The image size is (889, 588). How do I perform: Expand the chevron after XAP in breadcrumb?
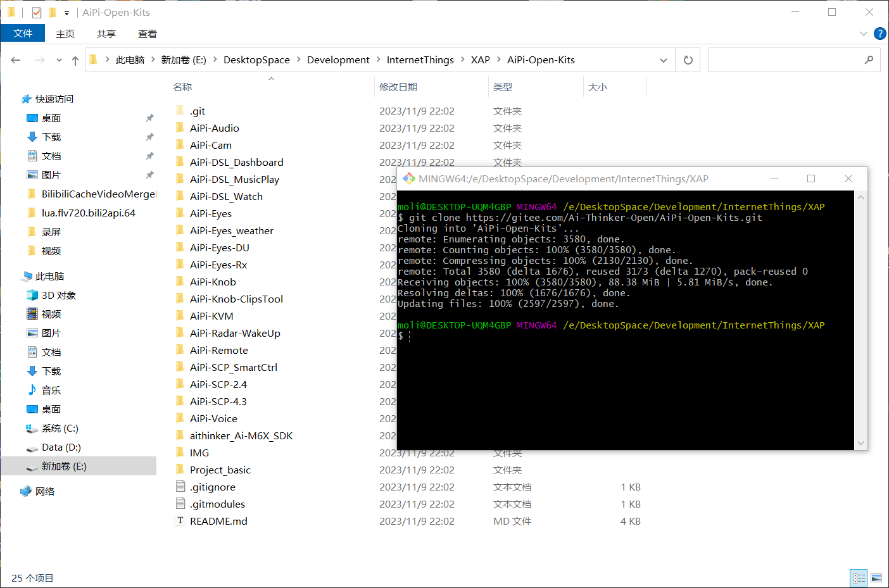[x=498, y=60]
